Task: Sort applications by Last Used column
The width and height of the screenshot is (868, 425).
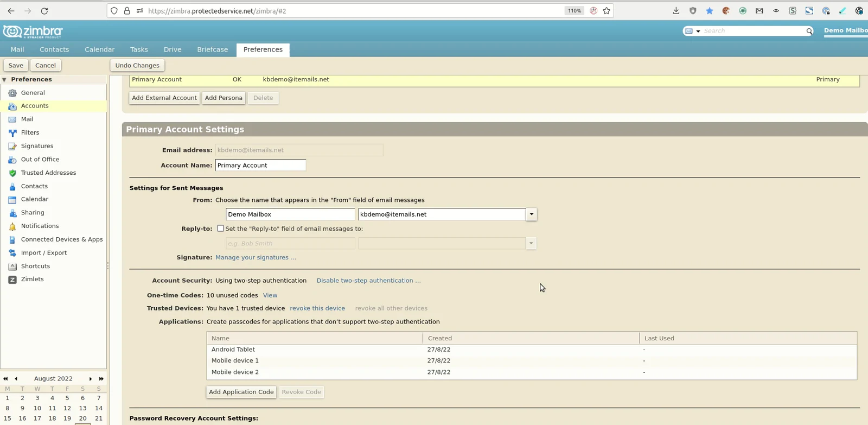Action: coord(748,338)
